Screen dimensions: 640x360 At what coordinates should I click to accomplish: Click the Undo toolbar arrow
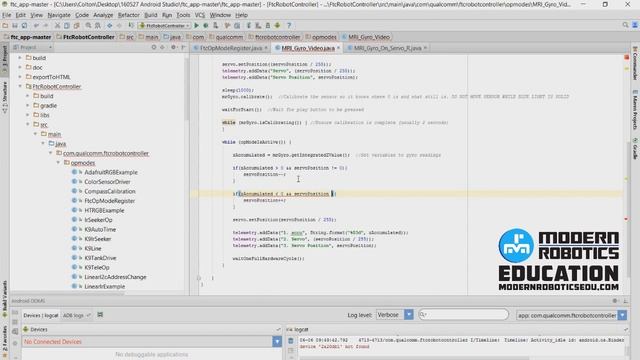(x=36, y=25)
